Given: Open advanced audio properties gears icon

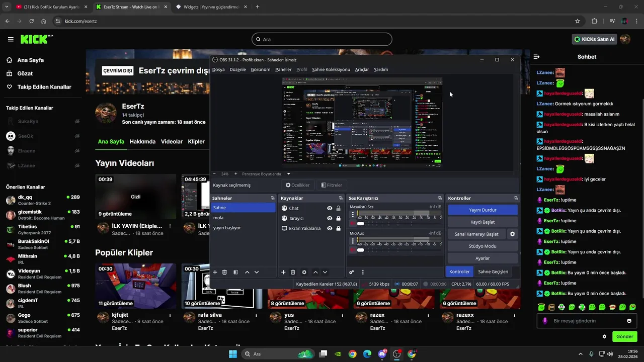Looking at the screenshot, I should pyautogui.click(x=352, y=272).
